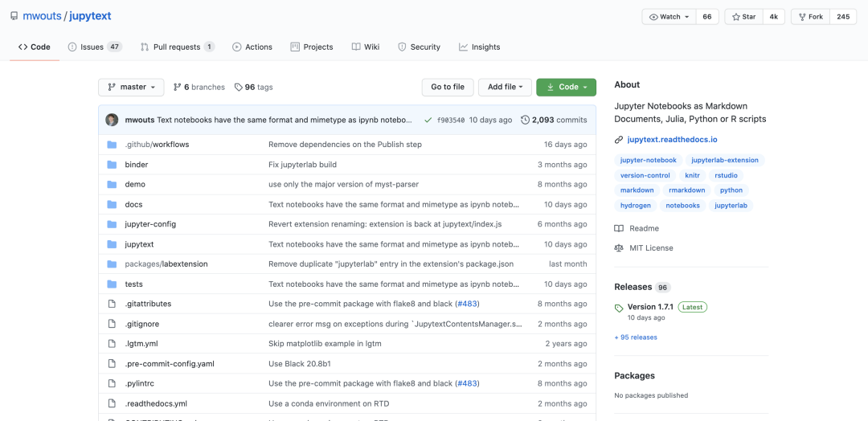This screenshot has width=868, height=421.
Task: Click the 4k stargazers count
Action: 774,17
